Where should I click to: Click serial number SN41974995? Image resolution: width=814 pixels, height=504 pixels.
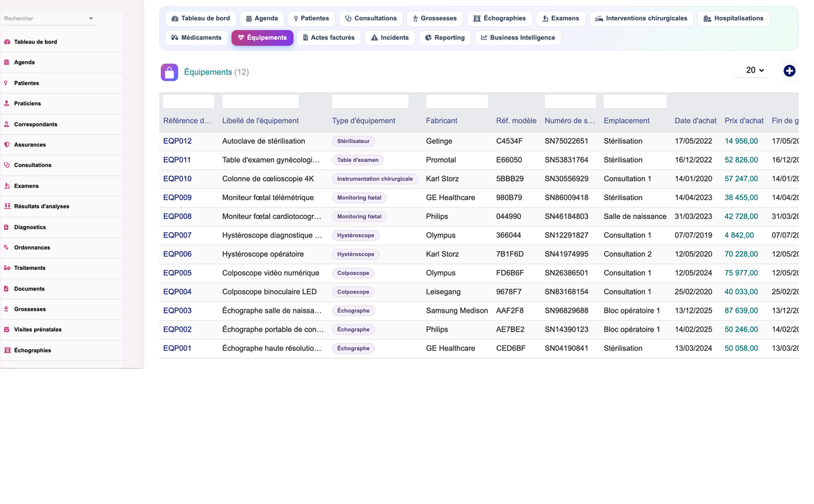(566, 254)
